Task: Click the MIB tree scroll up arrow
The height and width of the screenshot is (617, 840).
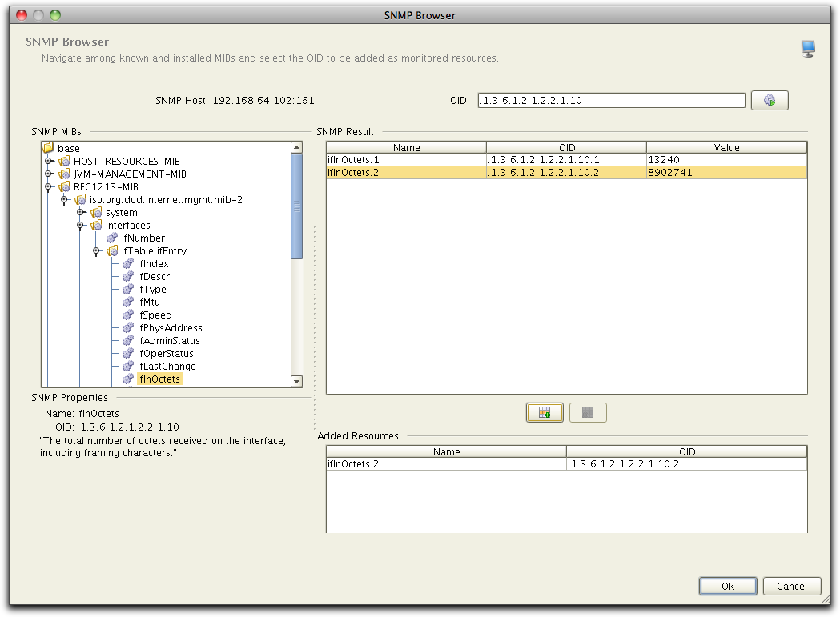Action: (297, 147)
